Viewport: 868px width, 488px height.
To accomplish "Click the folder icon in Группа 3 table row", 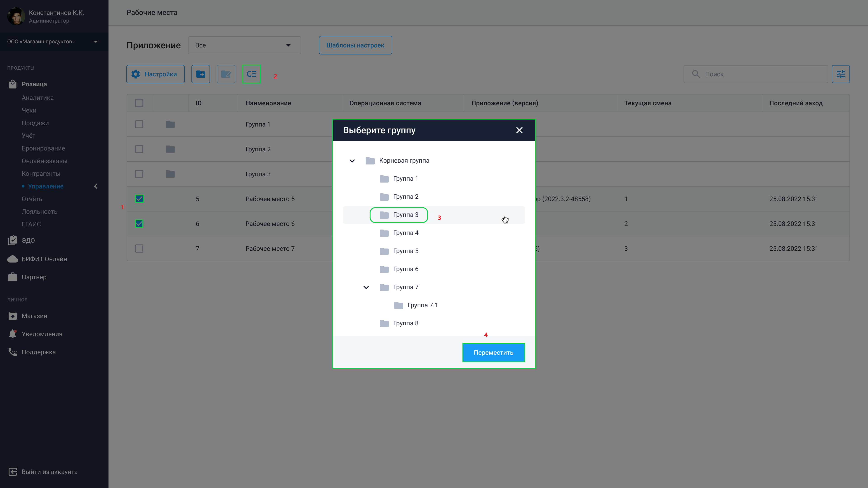I will 170,174.
